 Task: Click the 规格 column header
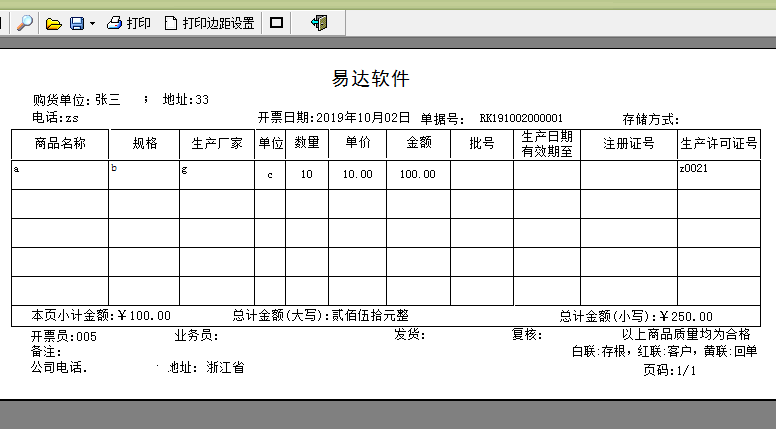[x=145, y=143]
